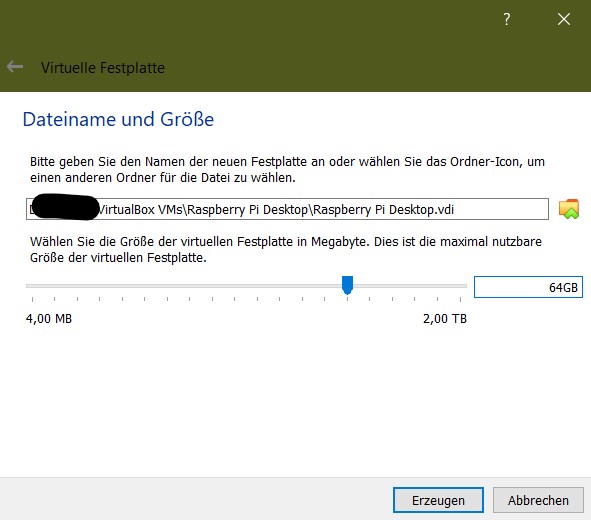
Task: Click the Abbrechen button
Action: (538, 500)
